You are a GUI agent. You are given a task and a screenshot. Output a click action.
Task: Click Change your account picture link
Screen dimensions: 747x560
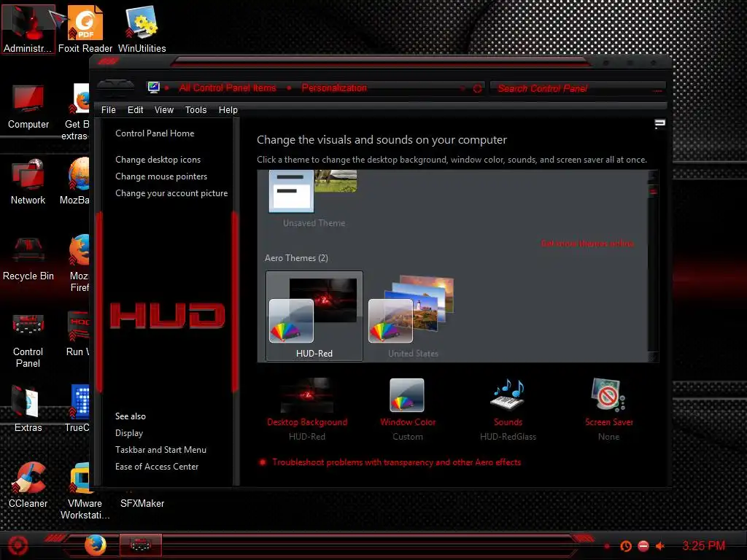(171, 193)
